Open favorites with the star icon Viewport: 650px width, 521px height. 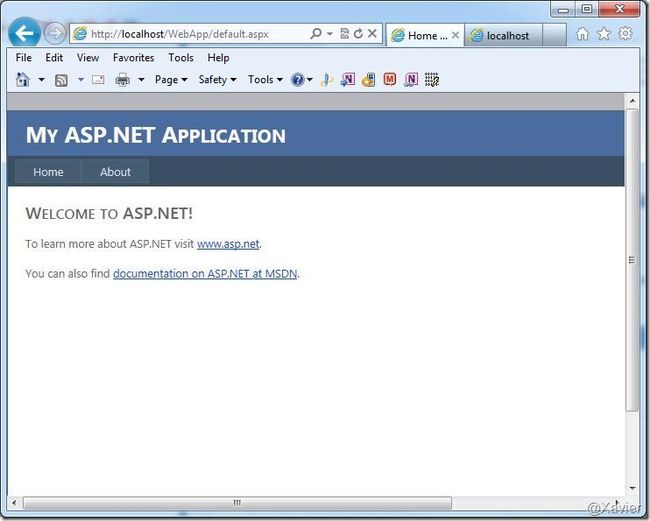coord(604,34)
